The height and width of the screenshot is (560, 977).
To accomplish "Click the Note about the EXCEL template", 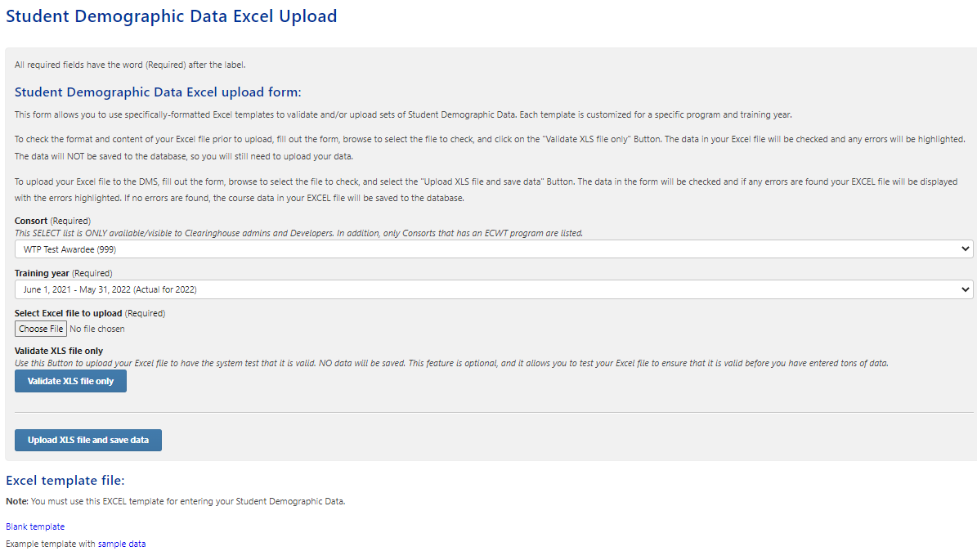I will point(175,501).
